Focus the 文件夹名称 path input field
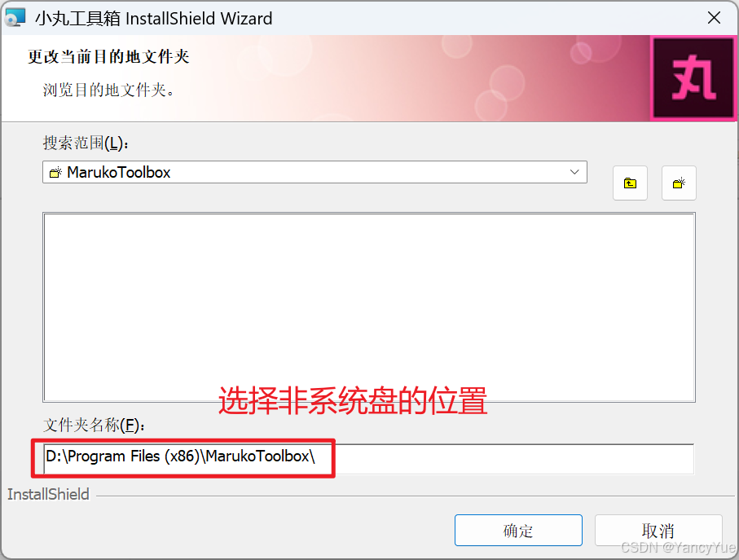Image resolution: width=739 pixels, height=560 pixels. point(368,458)
